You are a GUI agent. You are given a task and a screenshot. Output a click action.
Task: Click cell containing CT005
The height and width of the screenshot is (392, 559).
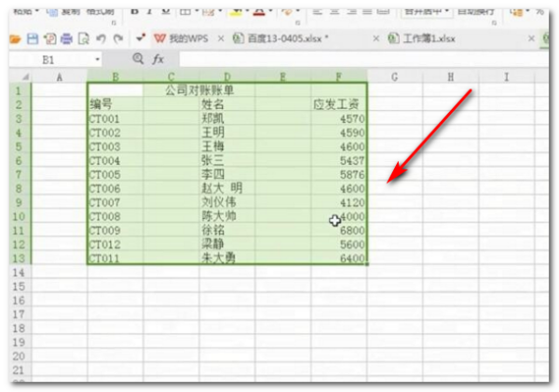point(115,175)
